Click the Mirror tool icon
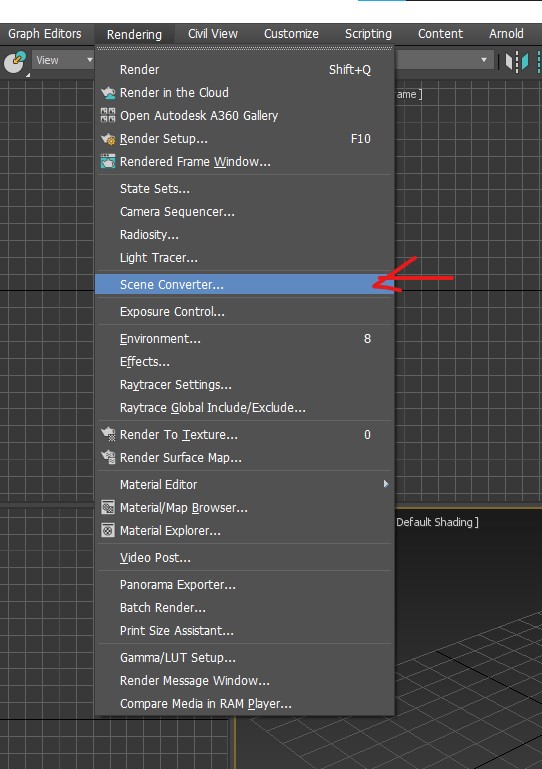542x769 pixels. pos(517,61)
